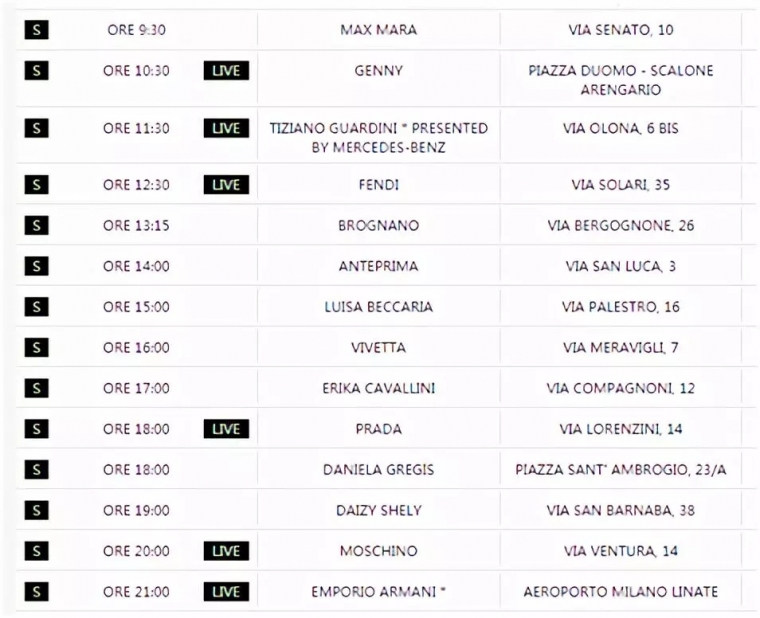Click the S icon for Brognano show

click(37, 226)
